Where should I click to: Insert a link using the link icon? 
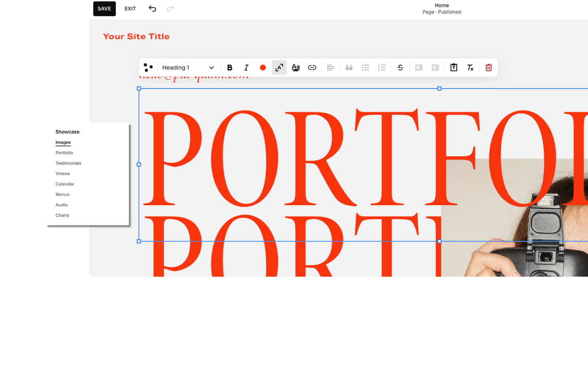tap(312, 67)
